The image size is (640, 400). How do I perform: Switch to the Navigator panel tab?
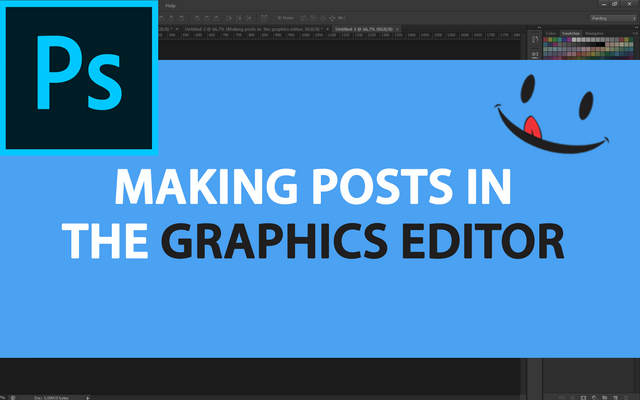(x=594, y=33)
